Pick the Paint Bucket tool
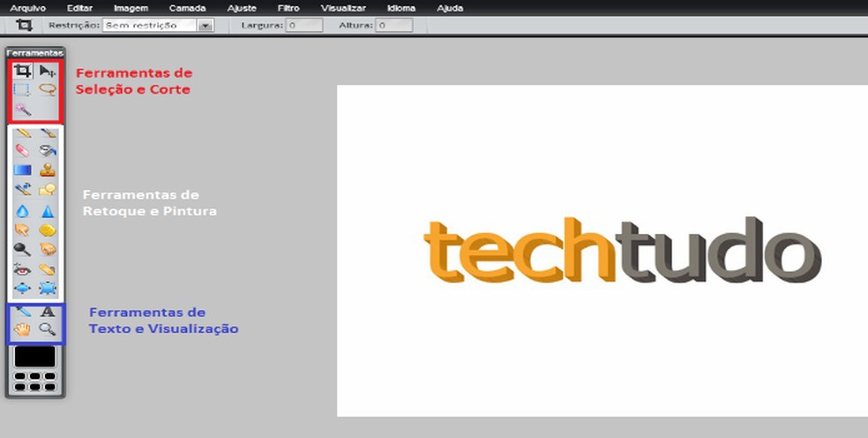This screenshot has width=868, height=438. 48,150
